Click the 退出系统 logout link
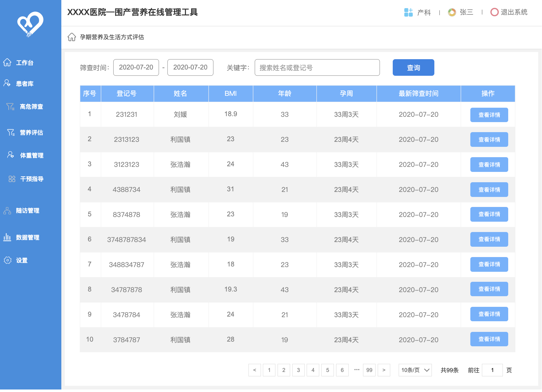 514,12
